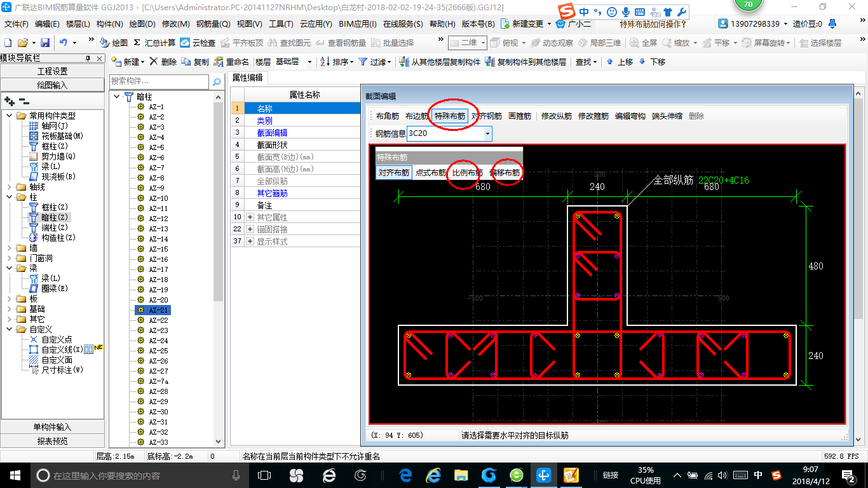868x488 pixels.
Task: Open the 工程设置 navigation section
Action: pyautogui.click(x=52, y=71)
